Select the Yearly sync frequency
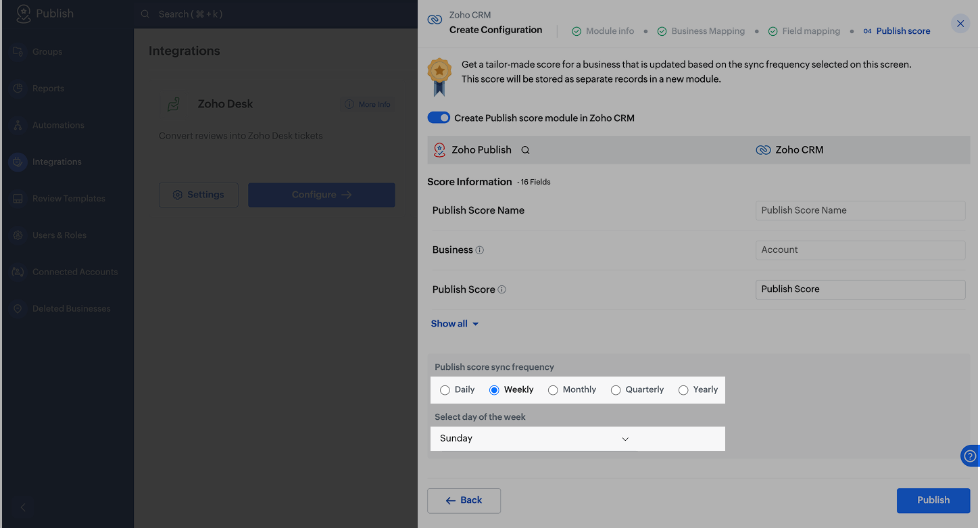The height and width of the screenshot is (528, 980). [x=683, y=390]
